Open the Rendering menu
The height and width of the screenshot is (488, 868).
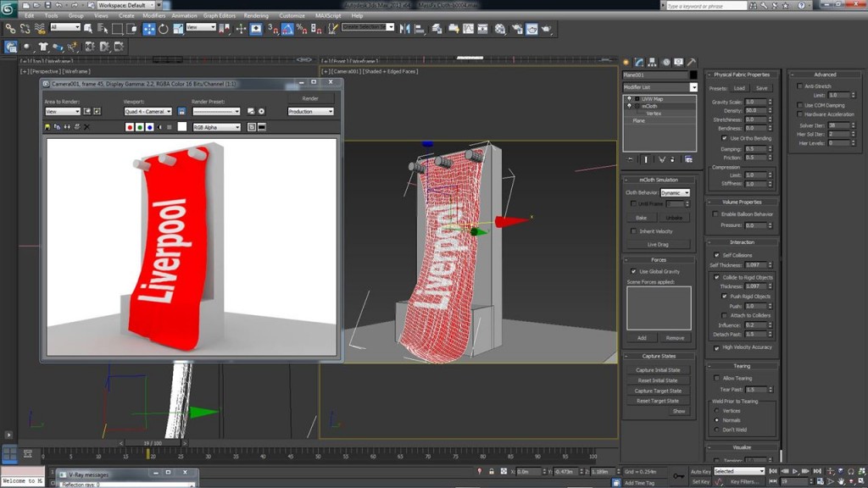pyautogui.click(x=256, y=15)
